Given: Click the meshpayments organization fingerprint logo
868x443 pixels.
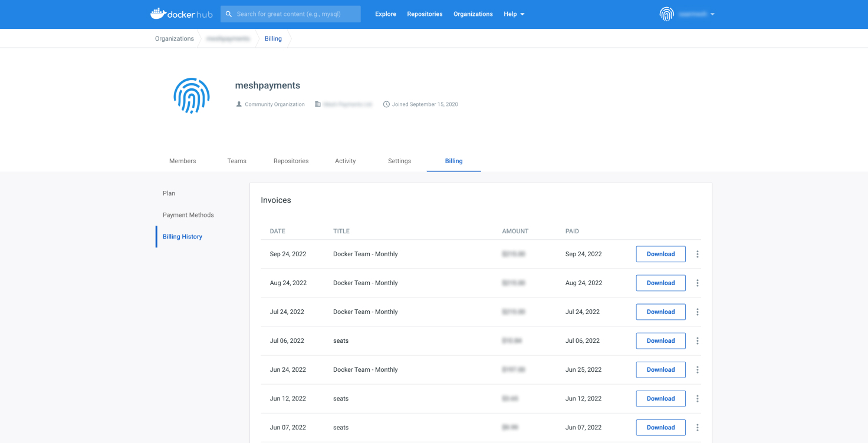Looking at the screenshot, I should pos(192,95).
